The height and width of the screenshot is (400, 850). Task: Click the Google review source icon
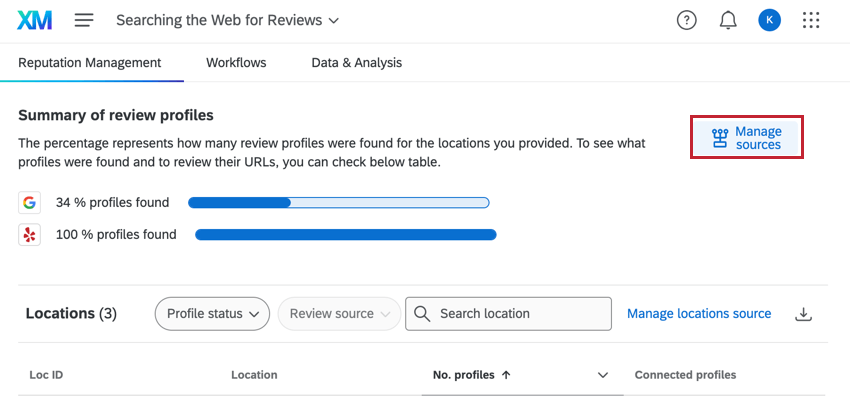(29, 203)
